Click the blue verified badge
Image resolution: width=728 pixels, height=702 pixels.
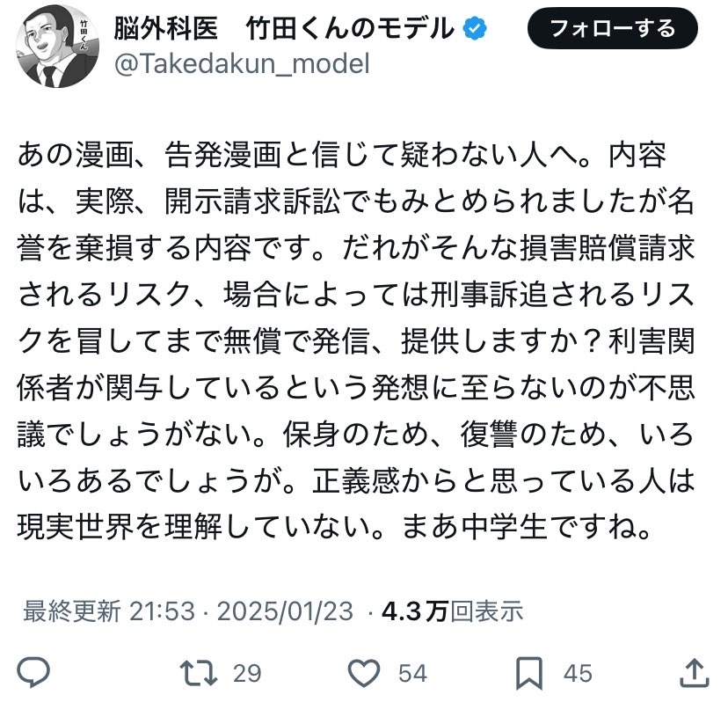tap(474, 29)
